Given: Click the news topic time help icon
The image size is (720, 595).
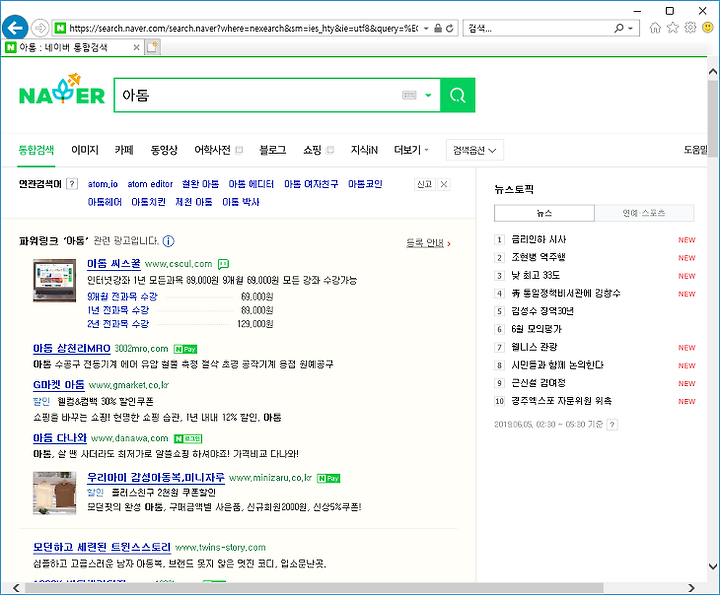Looking at the screenshot, I should pyautogui.click(x=612, y=425).
